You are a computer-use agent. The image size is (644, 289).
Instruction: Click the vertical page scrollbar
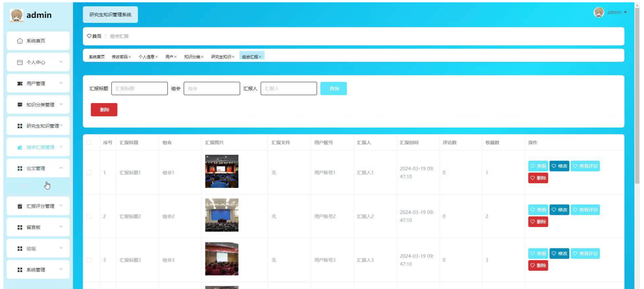tap(637, 96)
